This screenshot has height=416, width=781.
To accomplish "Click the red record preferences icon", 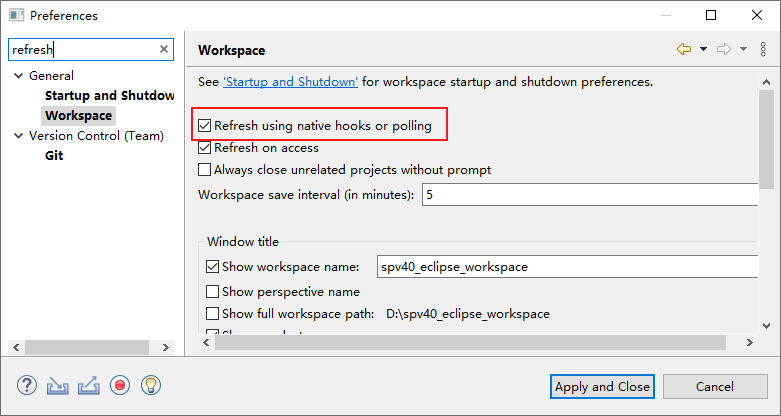I will [120, 385].
